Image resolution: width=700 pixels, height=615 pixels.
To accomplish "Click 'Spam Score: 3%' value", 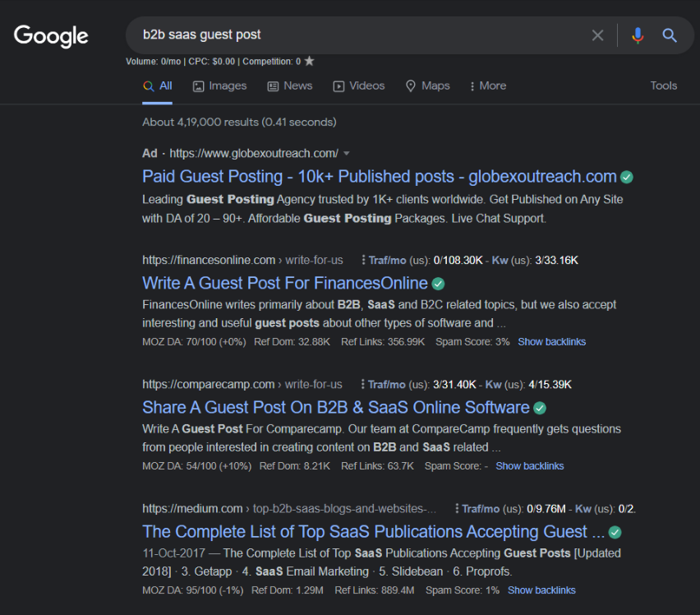I will click(472, 342).
